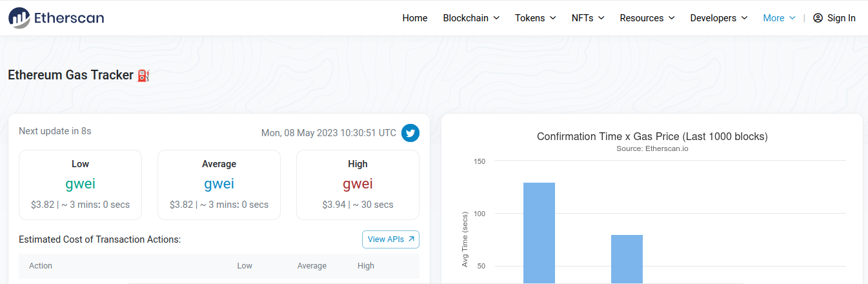The height and width of the screenshot is (284, 868).
Task: Open the NFTs dropdown menu
Action: (588, 18)
